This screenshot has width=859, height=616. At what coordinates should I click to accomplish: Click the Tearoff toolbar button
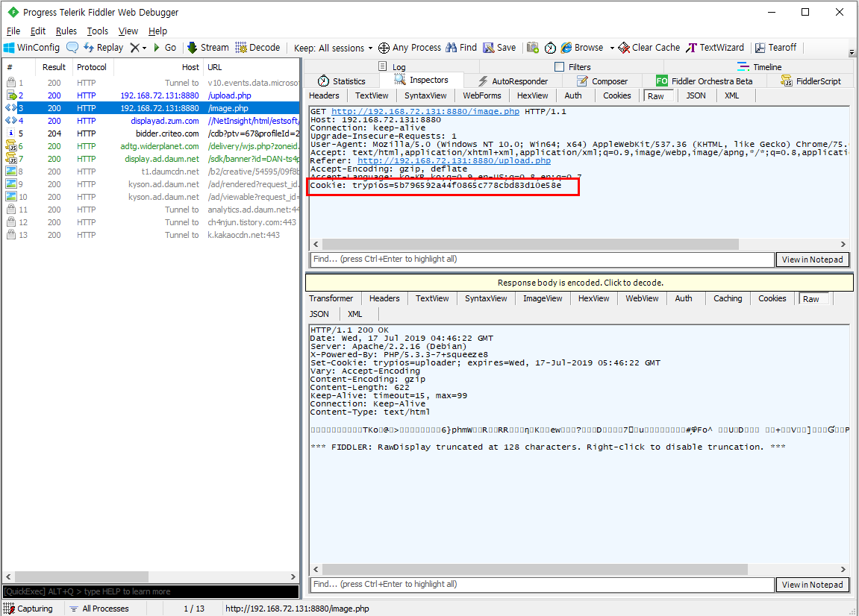click(x=775, y=48)
